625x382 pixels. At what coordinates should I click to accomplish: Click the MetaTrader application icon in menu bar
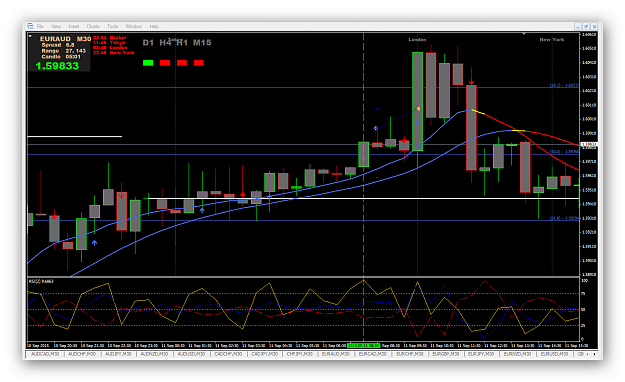click(30, 26)
